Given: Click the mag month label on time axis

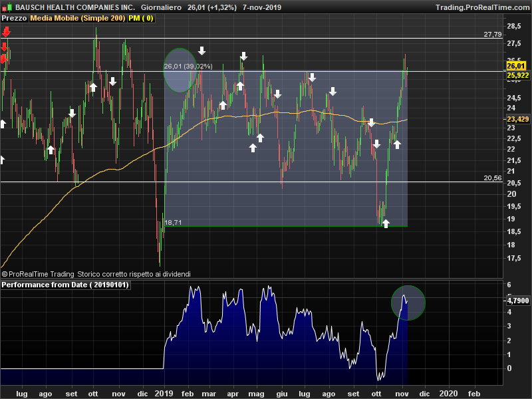Looking at the screenshot, I should coord(256,394).
